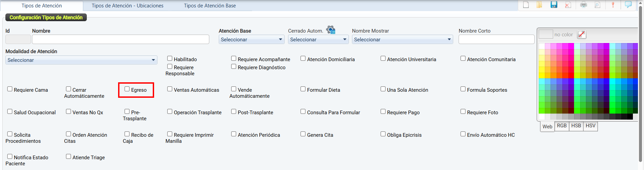The width and height of the screenshot is (644, 170).
Task: Print using the printer icon
Action: click(583, 5)
